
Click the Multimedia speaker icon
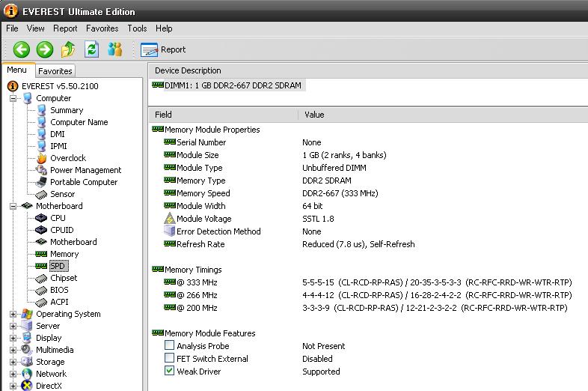pyautogui.click(x=27, y=350)
